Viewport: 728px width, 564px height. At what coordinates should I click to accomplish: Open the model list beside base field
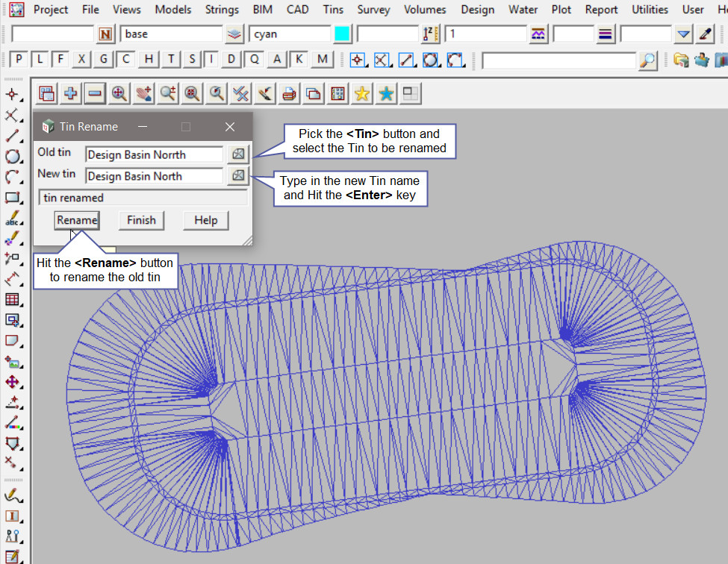(x=234, y=34)
